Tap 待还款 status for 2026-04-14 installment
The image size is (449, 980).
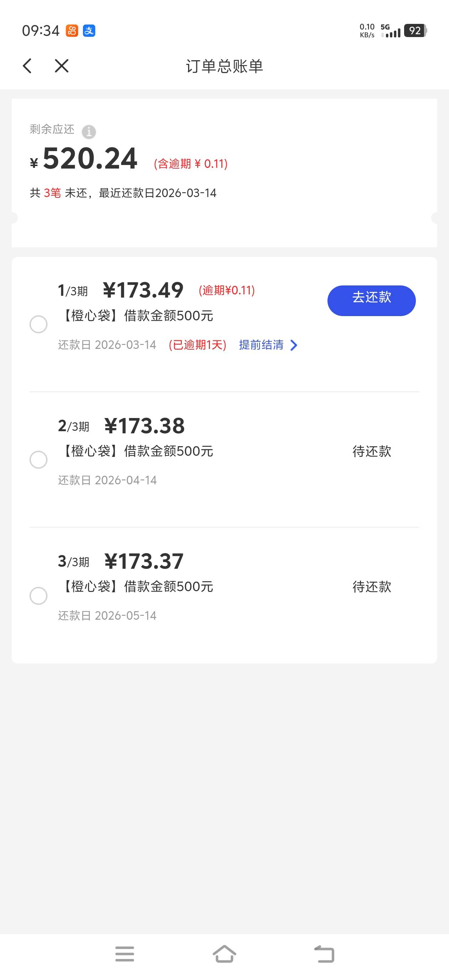click(x=372, y=452)
